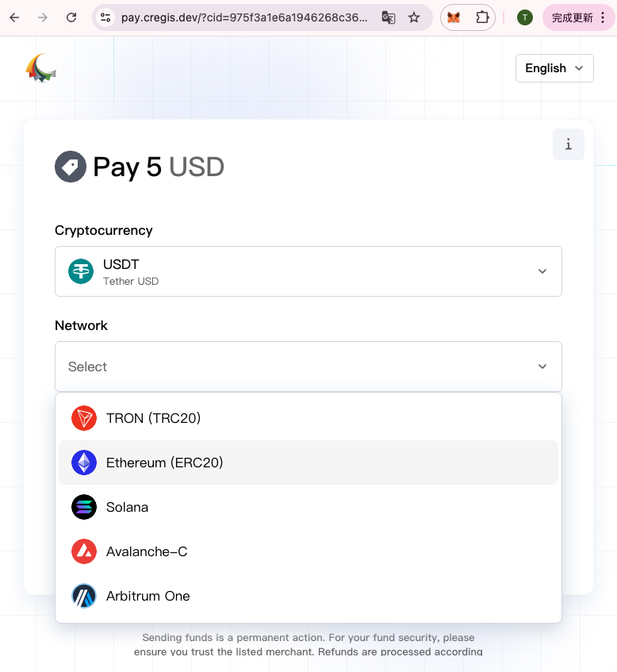Click the info button on payment card

point(568,144)
